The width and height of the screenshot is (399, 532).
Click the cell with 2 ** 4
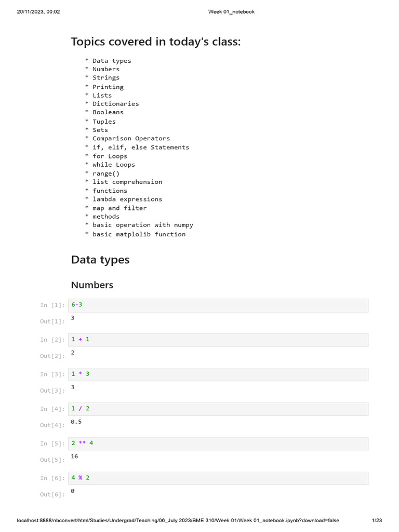point(218,444)
